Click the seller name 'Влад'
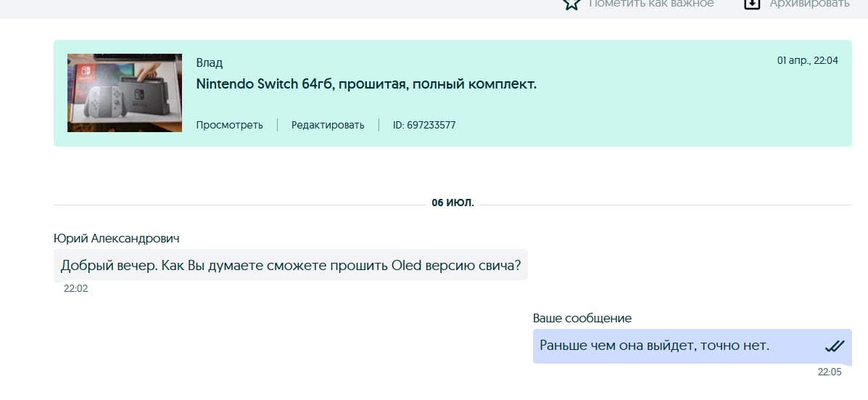 pos(210,63)
